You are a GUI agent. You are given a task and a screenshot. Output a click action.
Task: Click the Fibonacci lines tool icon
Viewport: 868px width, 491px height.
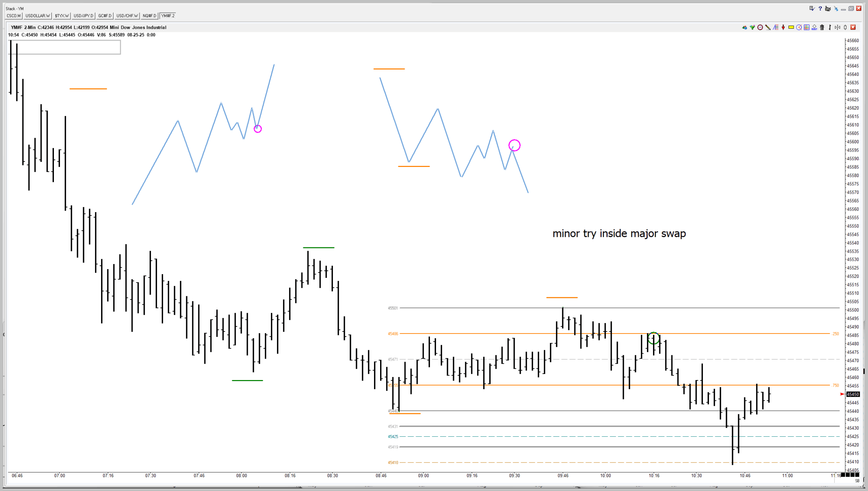tap(776, 27)
